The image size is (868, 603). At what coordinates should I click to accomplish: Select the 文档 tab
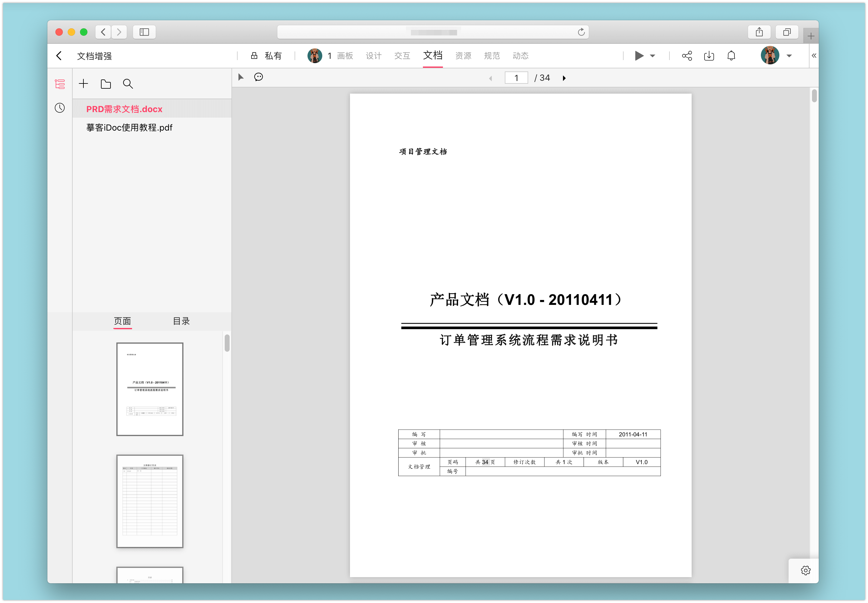point(433,55)
